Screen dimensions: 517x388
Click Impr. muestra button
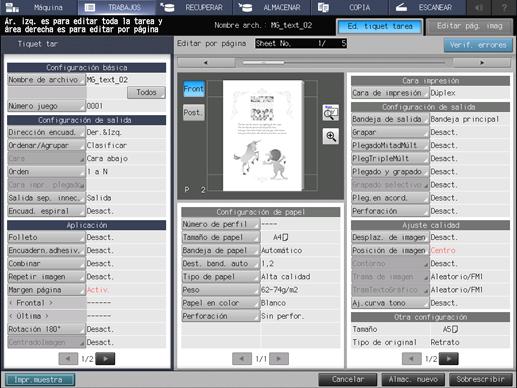pyautogui.click(x=40, y=380)
